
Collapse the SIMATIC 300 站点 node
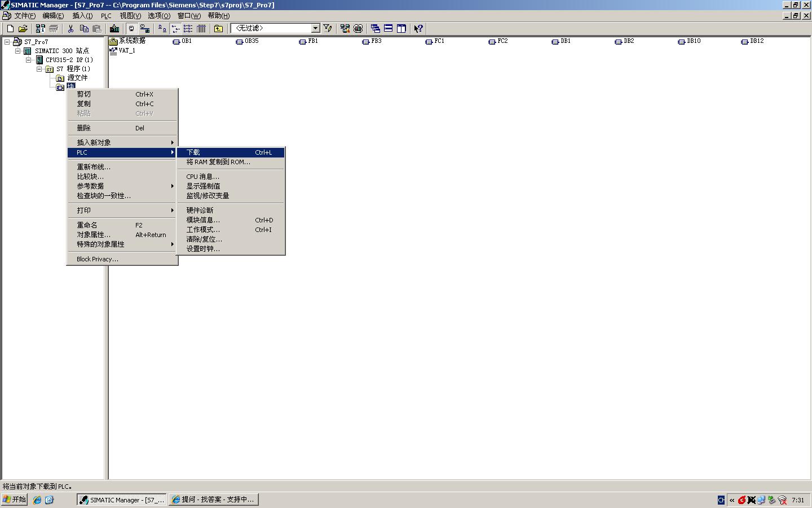point(17,51)
